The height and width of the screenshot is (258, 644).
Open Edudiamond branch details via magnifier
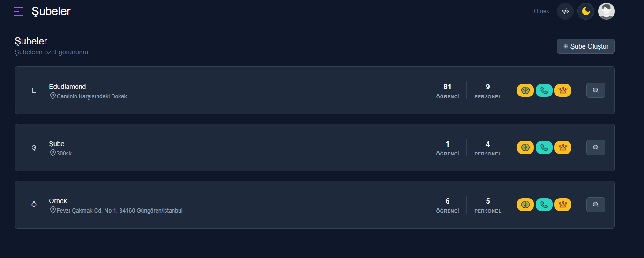tap(596, 90)
